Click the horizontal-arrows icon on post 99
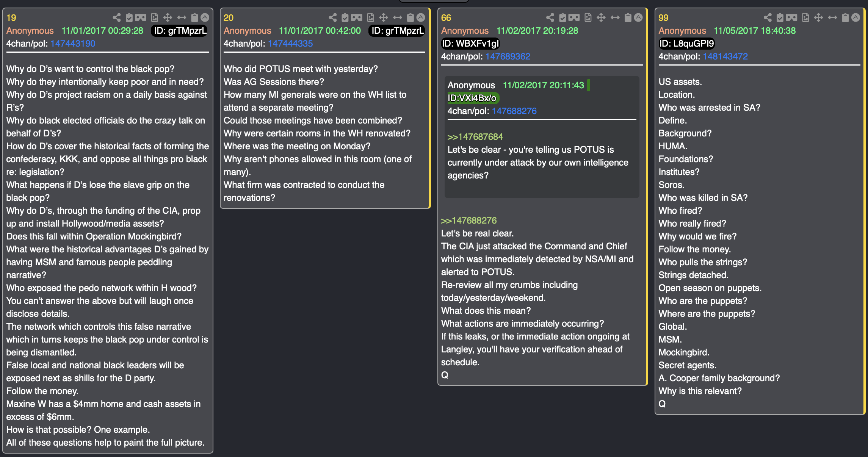The image size is (868, 457). (x=833, y=17)
